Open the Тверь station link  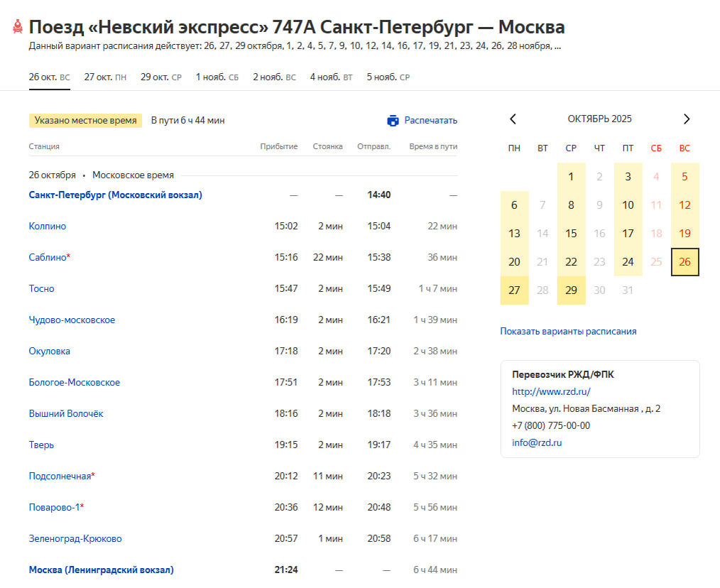pos(41,445)
